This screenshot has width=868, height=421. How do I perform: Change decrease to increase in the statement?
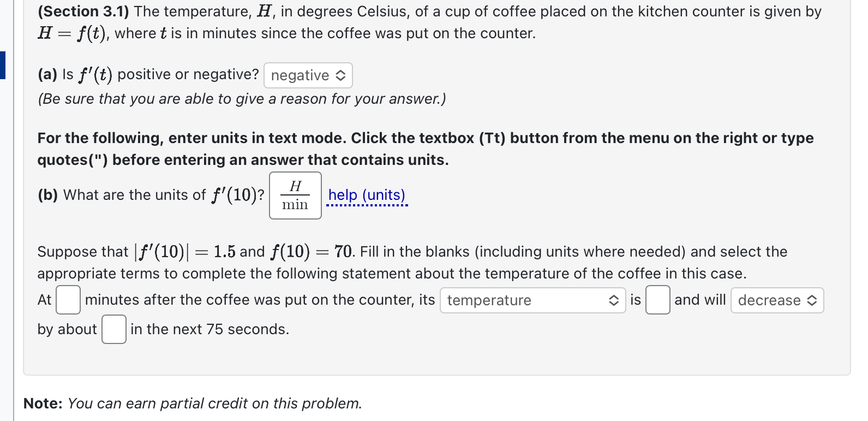click(777, 300)
